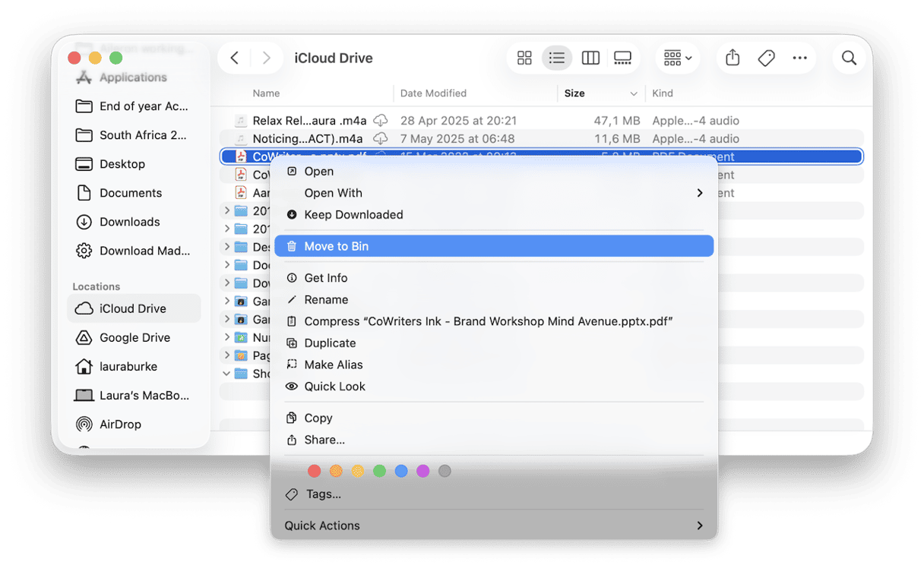924x565 pixels.
Task: Apply the red colour tag
Action: (x=314, y=471)
